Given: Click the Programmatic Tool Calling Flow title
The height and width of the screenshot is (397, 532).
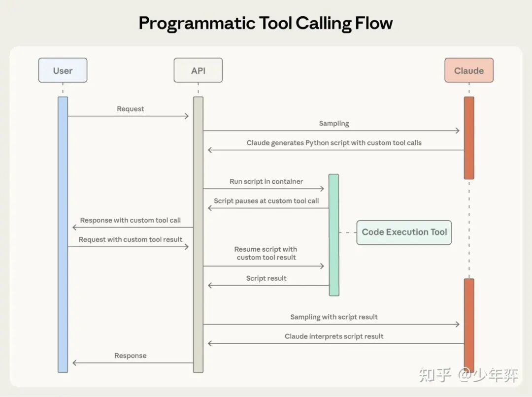Looking at the screenshot, I should pyautogui.click(x=266, y=23).
